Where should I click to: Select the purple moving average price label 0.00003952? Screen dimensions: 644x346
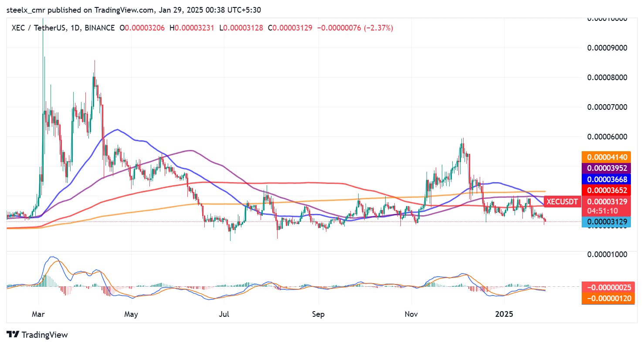[x=607, y=168]
